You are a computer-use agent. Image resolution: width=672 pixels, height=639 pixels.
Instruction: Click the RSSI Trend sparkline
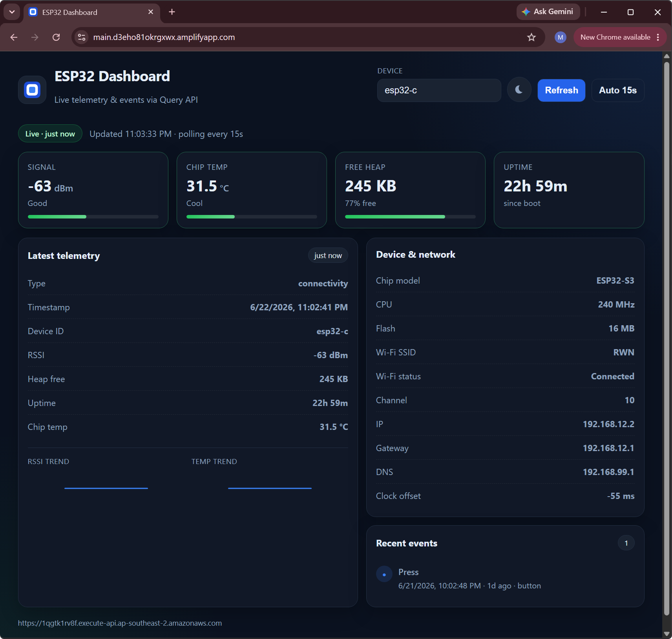(106, 488)
